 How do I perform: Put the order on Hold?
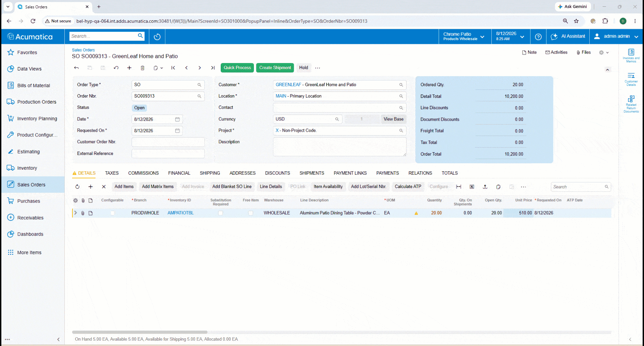point(304,68)
